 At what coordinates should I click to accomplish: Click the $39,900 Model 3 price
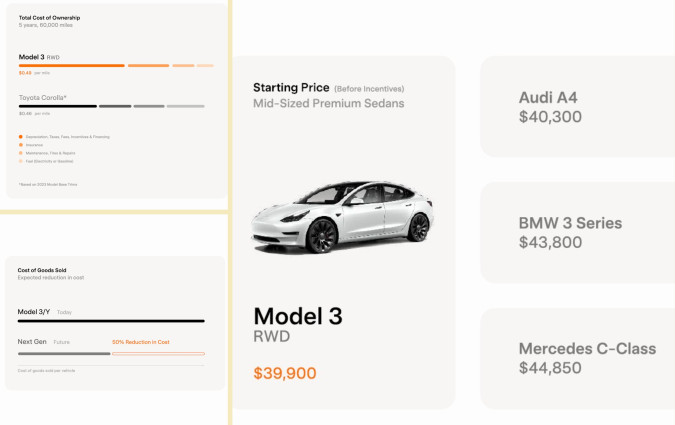tap(285, 373)
